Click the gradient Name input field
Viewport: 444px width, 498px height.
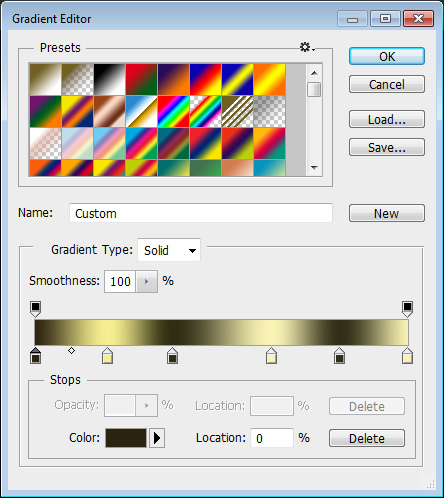(201, 213)
